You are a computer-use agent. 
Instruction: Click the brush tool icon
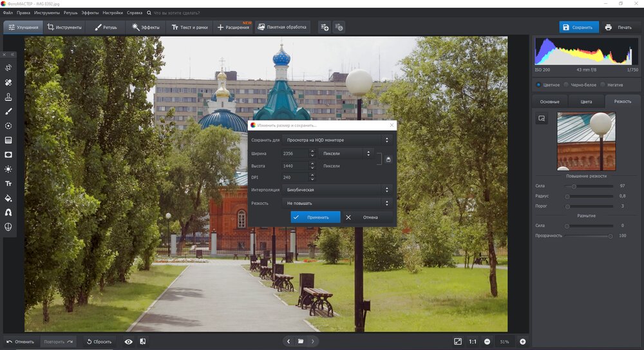(x=8, y=112)
